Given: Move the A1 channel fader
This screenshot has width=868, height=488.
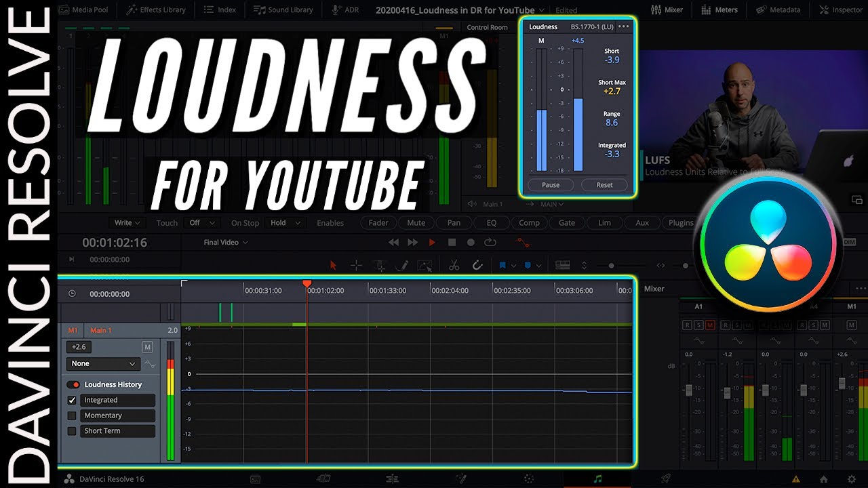Looking at the screenshot, I should [x=688, y=390].
